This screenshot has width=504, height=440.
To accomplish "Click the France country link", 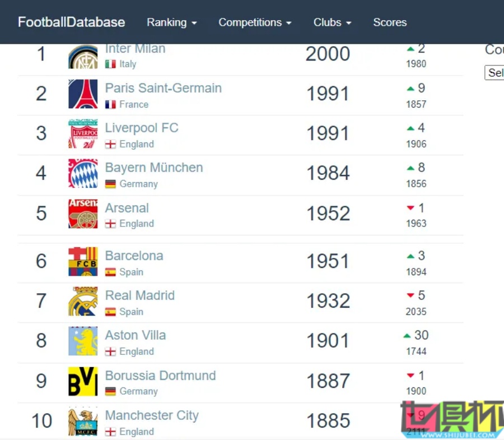I will click(x=134, y=104).
